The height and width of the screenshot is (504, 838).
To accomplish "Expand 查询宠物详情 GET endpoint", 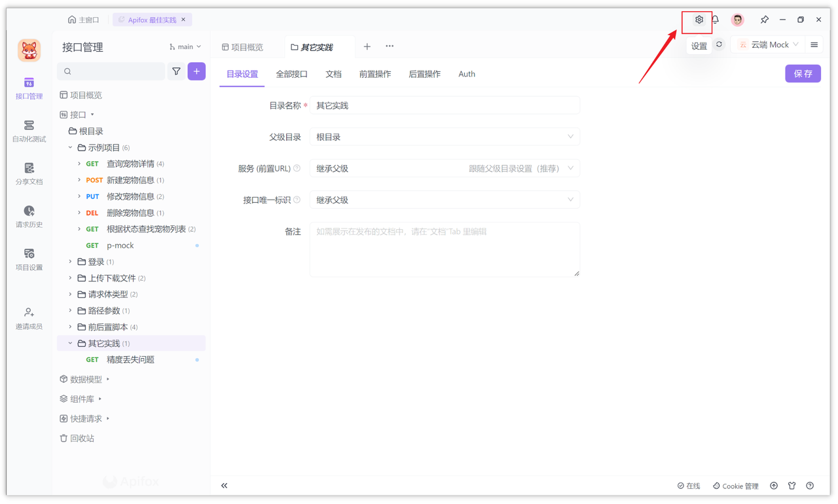I will [x=79, y=164].
